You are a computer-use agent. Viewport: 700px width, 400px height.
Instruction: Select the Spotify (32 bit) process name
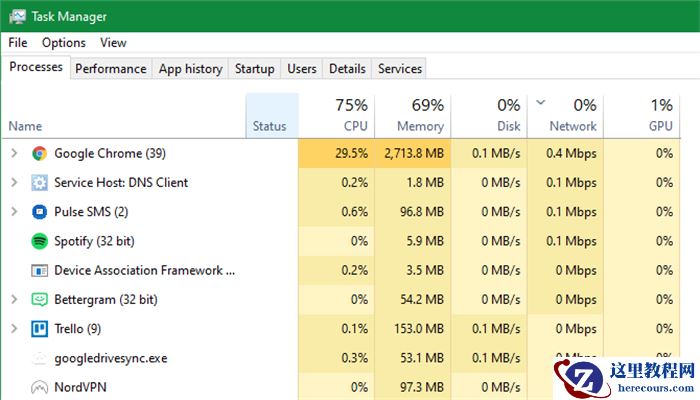94,242
